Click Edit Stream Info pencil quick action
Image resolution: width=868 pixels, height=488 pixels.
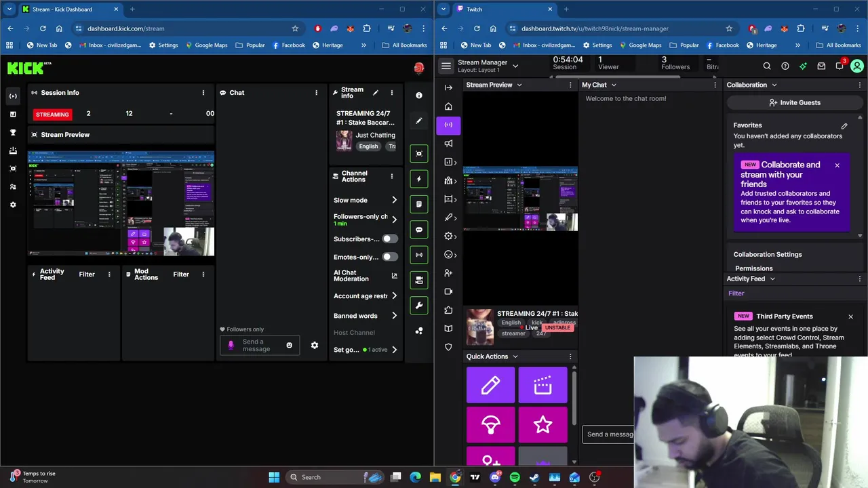(x=490, y=385)
